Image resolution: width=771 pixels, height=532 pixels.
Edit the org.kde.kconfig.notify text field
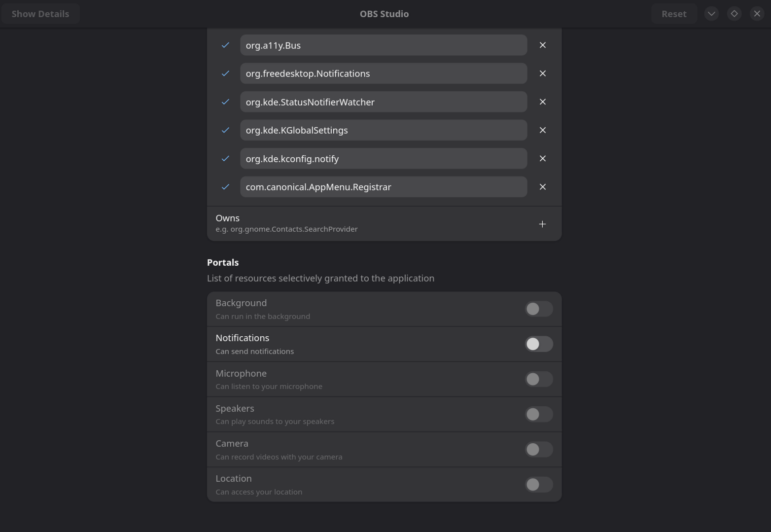click(384, 159)
